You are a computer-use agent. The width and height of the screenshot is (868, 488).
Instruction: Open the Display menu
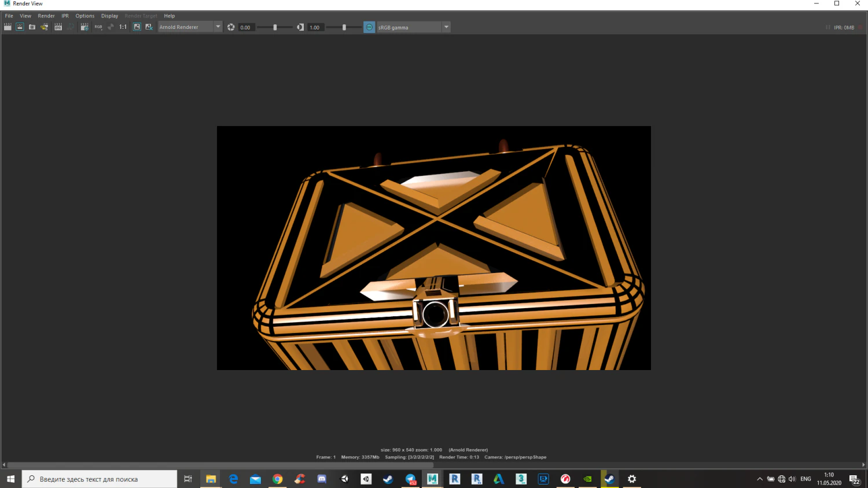point(109,16)
